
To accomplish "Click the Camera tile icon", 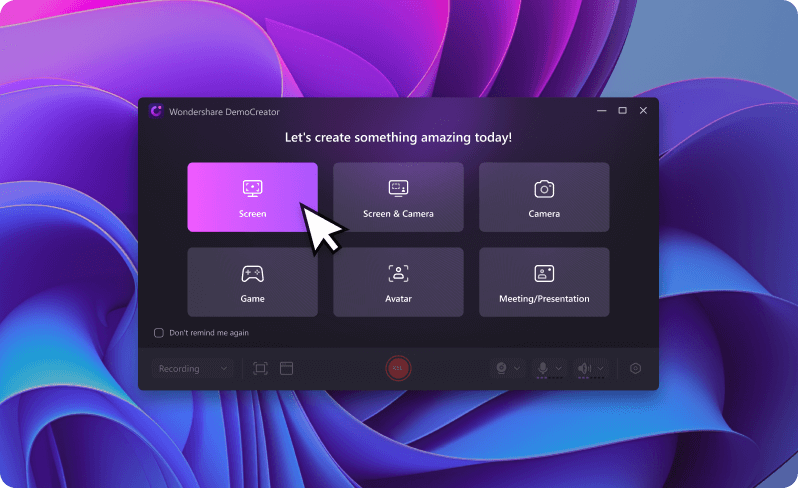I will click(x=544, y=188).
